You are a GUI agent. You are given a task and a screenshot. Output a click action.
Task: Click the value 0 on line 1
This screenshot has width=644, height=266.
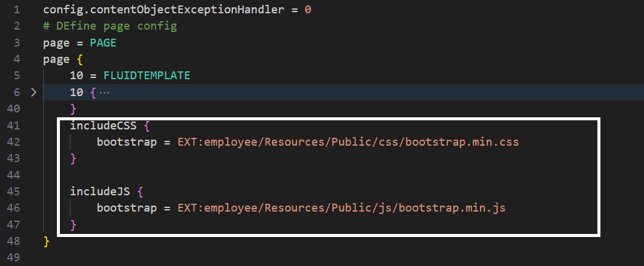308,10
